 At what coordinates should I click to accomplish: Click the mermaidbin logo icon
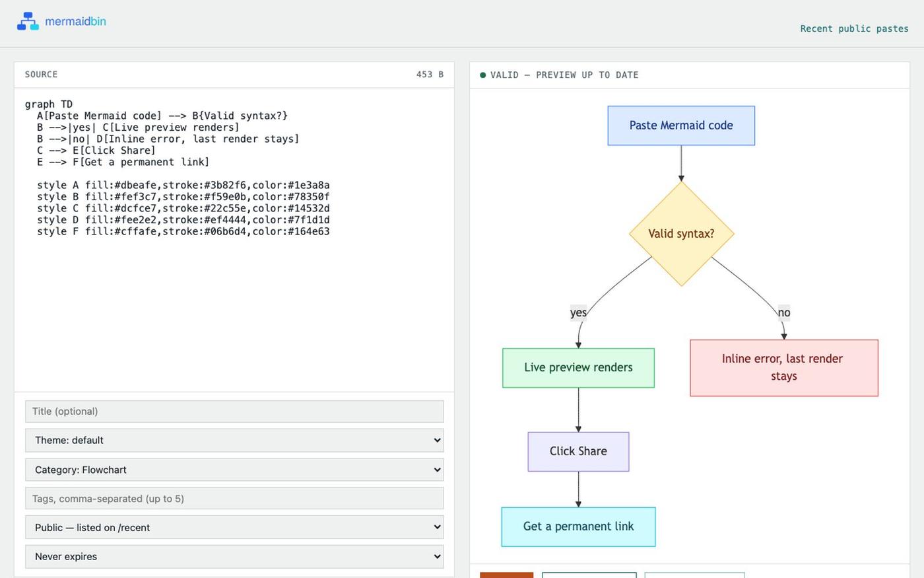(28, 21)
